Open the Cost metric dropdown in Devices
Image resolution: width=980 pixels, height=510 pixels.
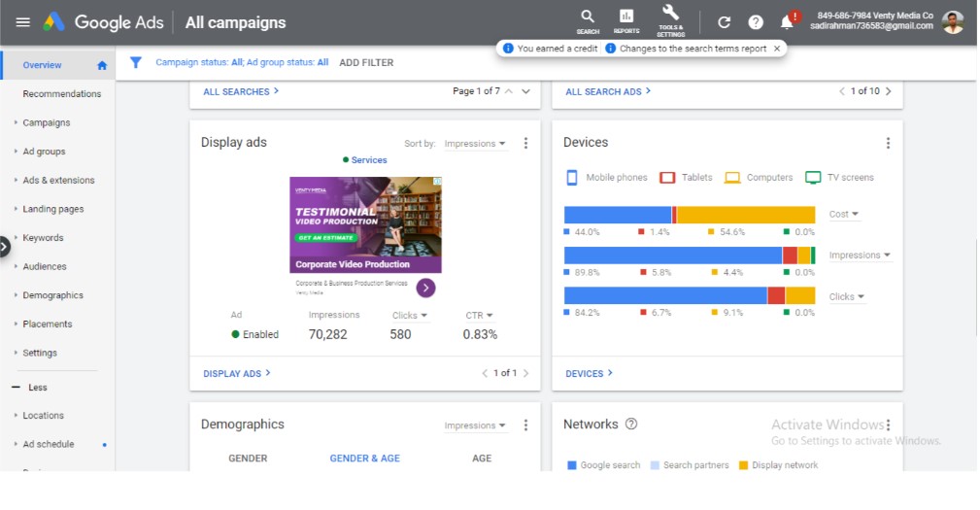pos(843,214)
